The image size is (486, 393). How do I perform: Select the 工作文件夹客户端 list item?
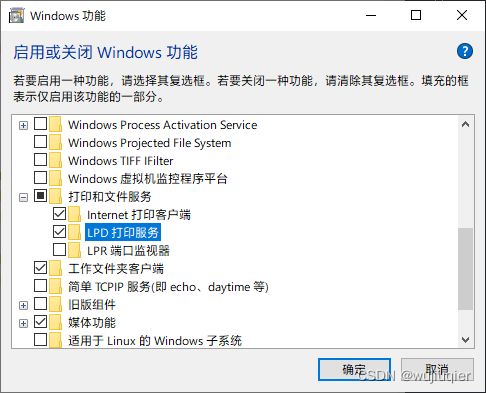click(x=116, y=268)
